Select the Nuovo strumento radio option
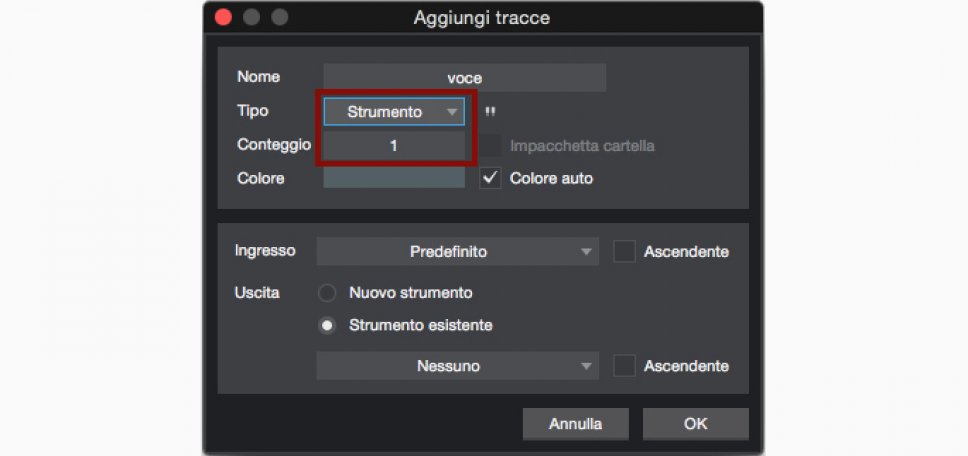Viewport: 968px width, 456px height. 327,293
